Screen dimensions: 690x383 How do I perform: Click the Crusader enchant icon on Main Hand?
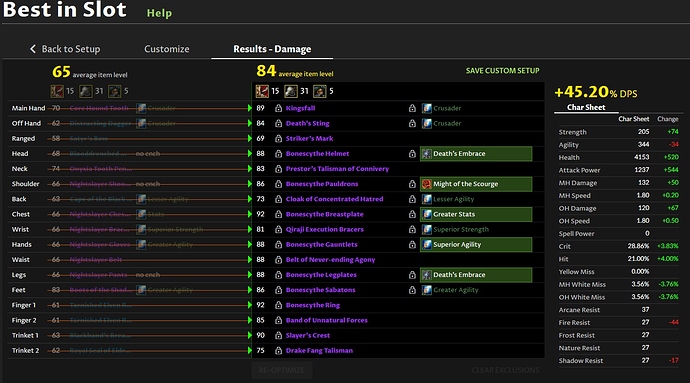427,108
